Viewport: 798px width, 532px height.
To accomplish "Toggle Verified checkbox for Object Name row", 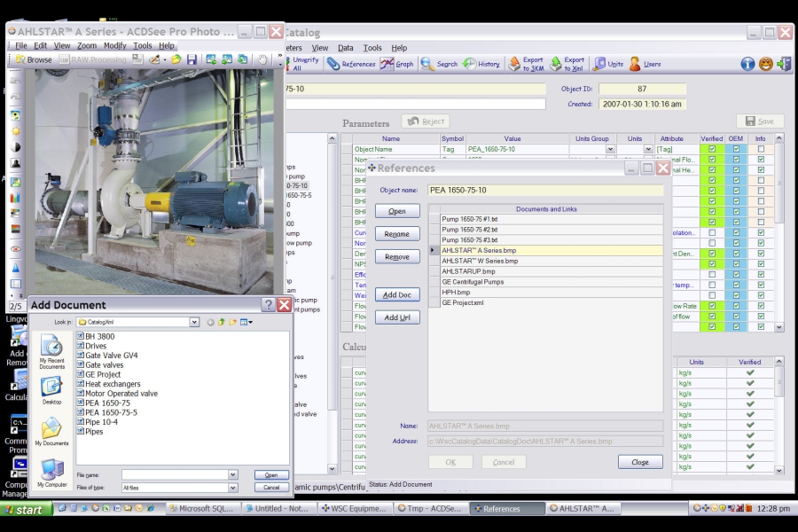I will tap(712, 149).
